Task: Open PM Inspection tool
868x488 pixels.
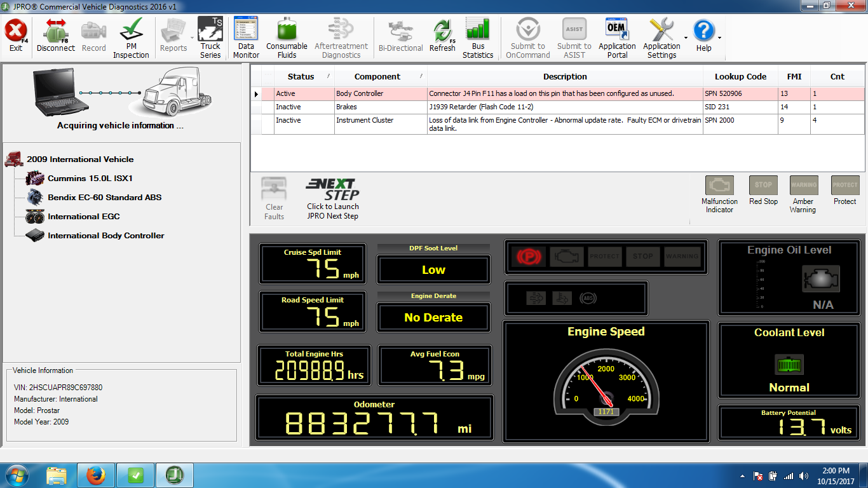Action: [131, 37]
